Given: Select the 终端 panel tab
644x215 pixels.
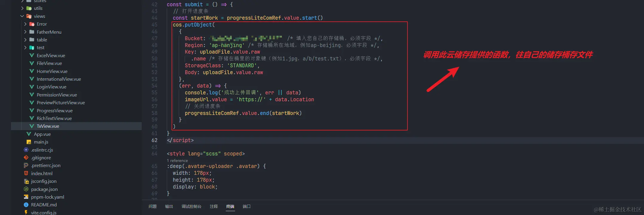Looking at the screenshot, I should [x=230, y=206].
